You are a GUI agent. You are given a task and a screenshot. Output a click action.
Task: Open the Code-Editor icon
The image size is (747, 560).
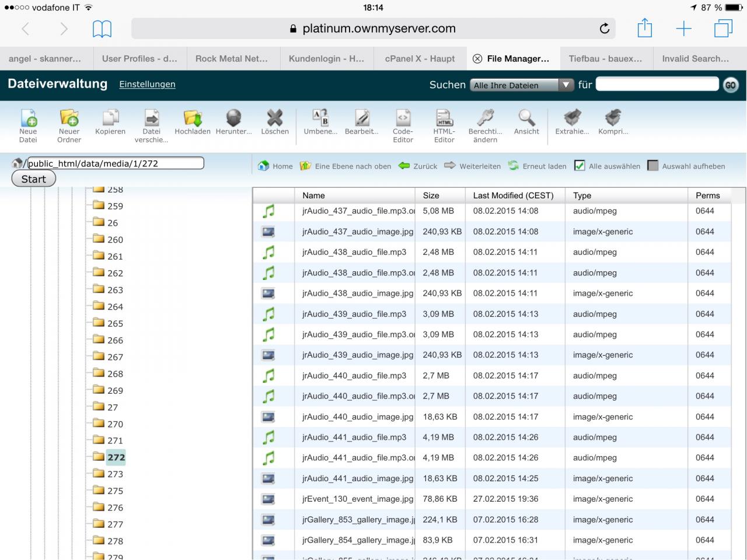tap(403, 118)
